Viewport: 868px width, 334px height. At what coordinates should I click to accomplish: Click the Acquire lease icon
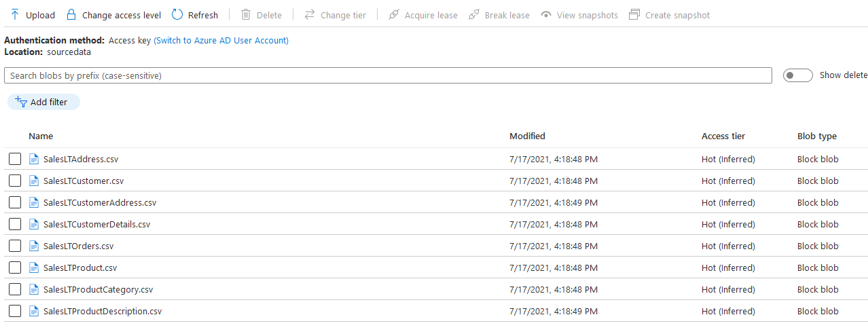tap(394, 15)
